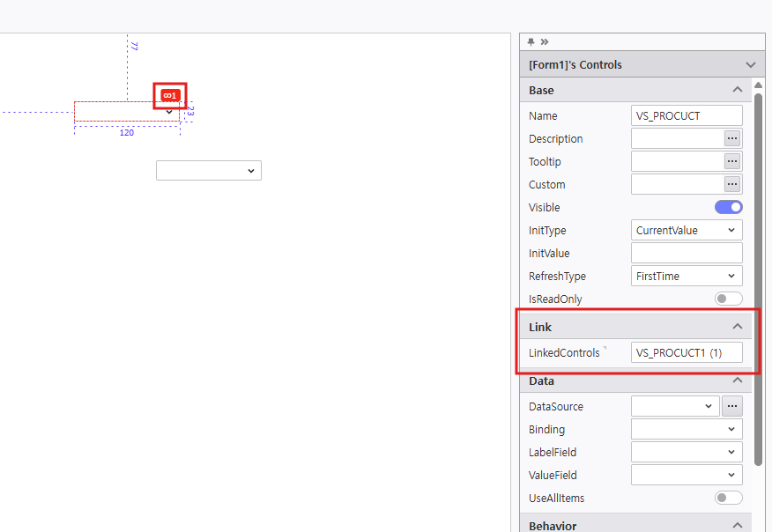Image resolution: width=772 pixels, height=532 pixels.
Task: Open the DataSource ellipsis editor button
Action: [x=732, y=407]
